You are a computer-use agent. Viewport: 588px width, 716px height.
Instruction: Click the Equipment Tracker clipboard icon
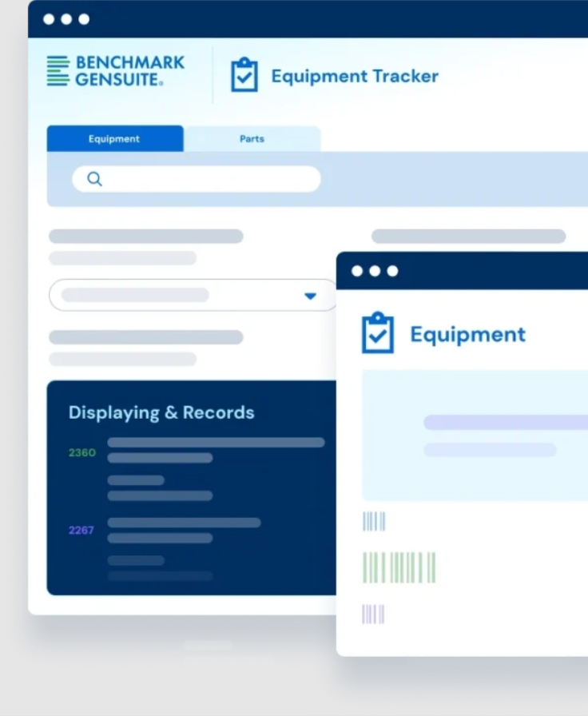pos(244,75)
